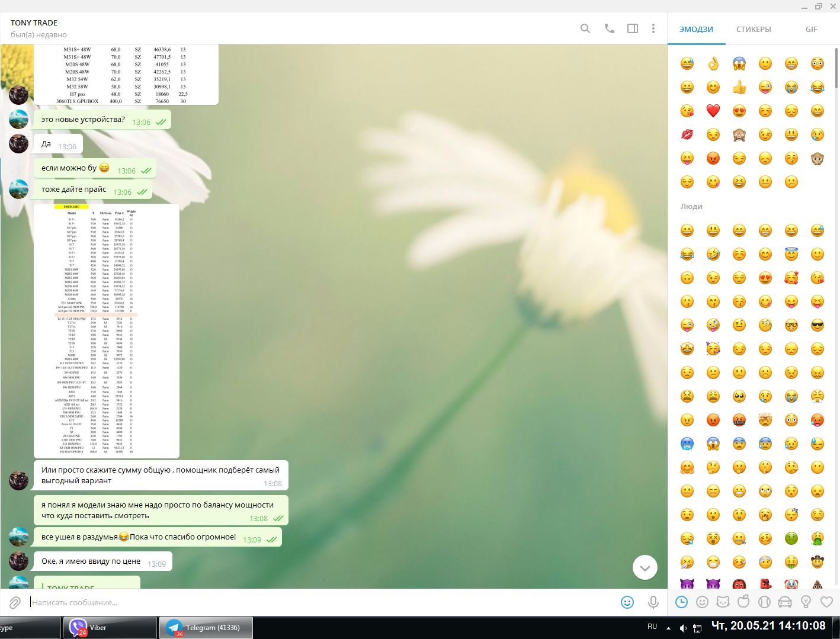Insert the see-no-evil monkey emoji
The image size is (840, 639).
point(739,134)
